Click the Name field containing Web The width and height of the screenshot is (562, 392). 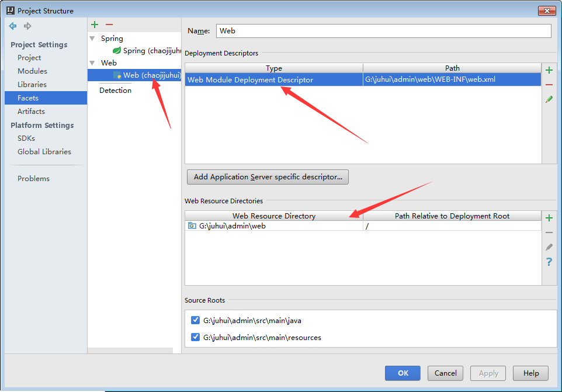383,31
